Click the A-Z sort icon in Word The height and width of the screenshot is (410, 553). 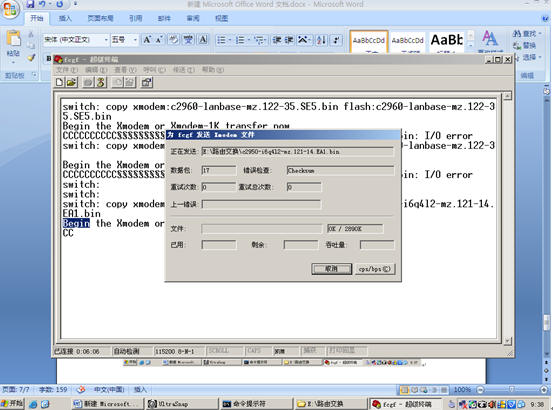[x=321, y=40]
